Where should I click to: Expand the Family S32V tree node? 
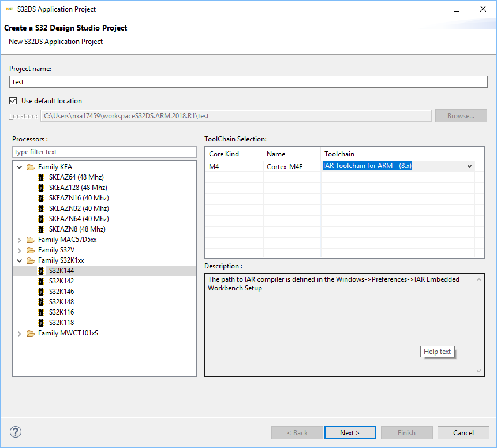(19, 251)
